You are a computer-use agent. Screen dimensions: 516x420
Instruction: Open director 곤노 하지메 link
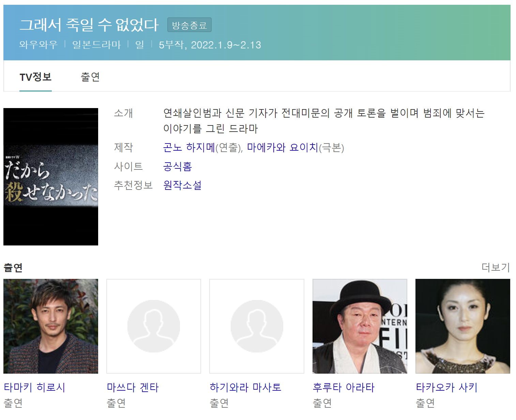pyautogui.click(x=189, y=148)
